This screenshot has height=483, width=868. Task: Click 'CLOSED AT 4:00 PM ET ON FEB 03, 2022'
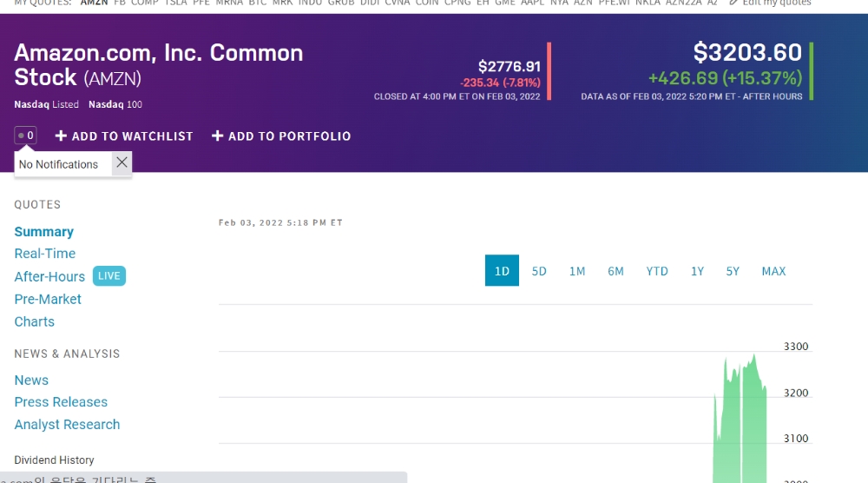[457, 96]
